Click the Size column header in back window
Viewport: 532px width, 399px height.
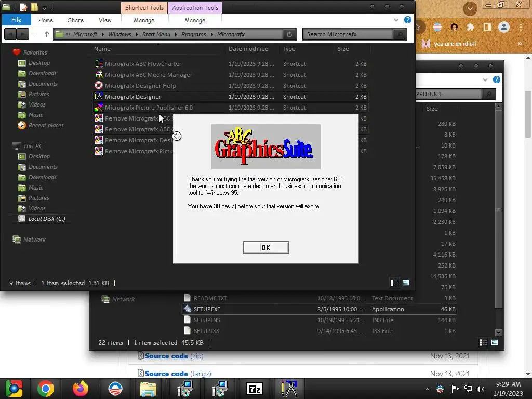(432, 109)
